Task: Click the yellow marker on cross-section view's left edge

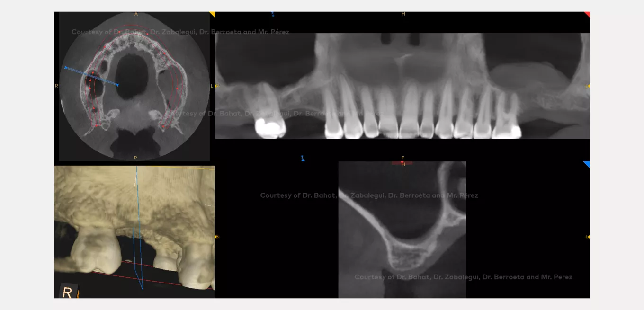Action: pyautogui.click(x=217, y=236)
